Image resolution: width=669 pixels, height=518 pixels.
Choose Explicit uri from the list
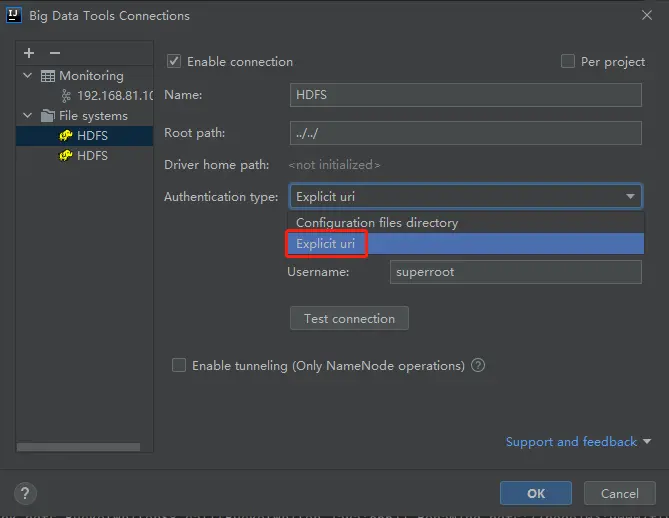tap(328, 244)
